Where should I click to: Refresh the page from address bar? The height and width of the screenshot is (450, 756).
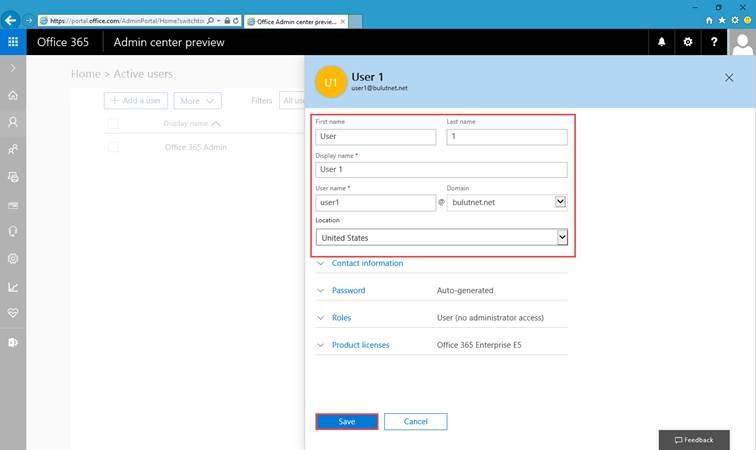coord(236,21)
